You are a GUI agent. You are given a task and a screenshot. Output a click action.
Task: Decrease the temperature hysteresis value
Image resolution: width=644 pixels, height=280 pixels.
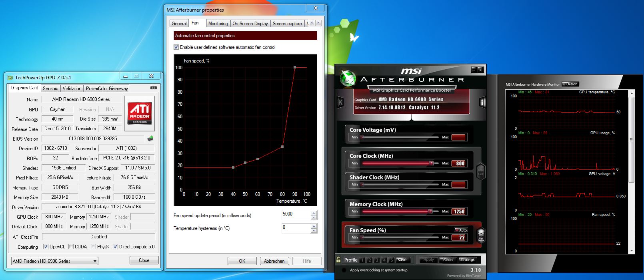pos(314,231)
